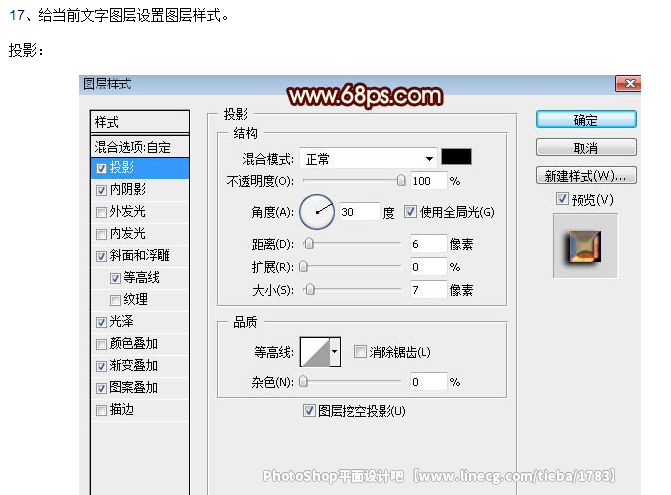Viewport: 671px width, 495px height.
Task: Select 混合选项:自定 in styles list
Action: click(140, 147)
